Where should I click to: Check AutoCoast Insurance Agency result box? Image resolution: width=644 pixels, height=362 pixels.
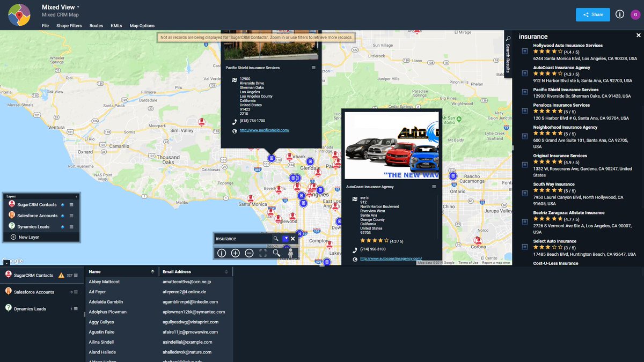[x=525, y=74]
